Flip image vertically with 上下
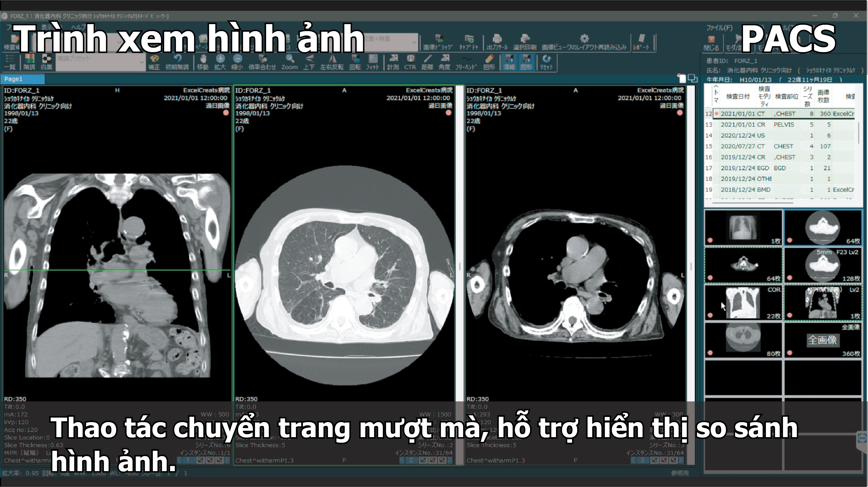 click(x=309, y=62)
